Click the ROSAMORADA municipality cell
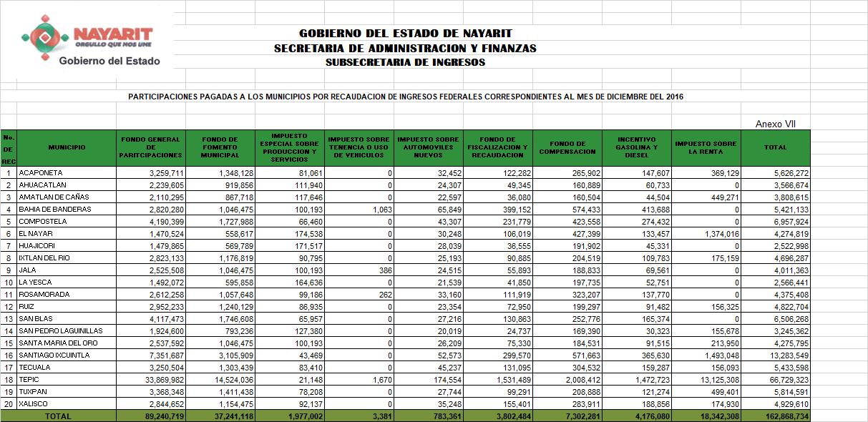 (67, 295)
